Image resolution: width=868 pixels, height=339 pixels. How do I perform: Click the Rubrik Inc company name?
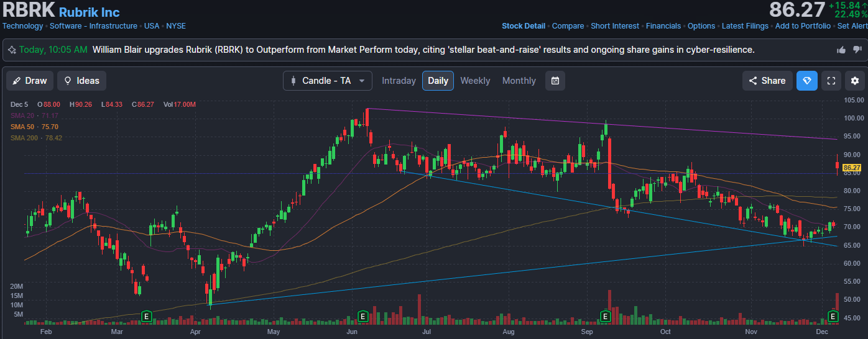[x=89, y=12]
